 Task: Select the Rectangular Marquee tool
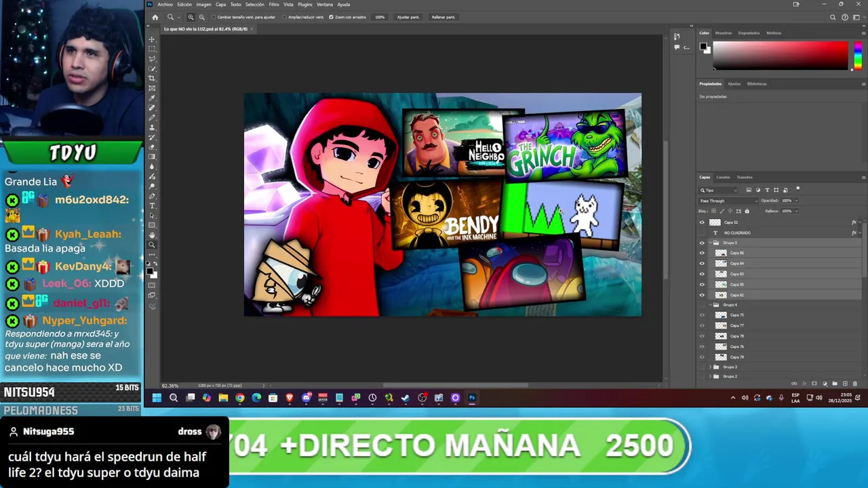(152, 49)
